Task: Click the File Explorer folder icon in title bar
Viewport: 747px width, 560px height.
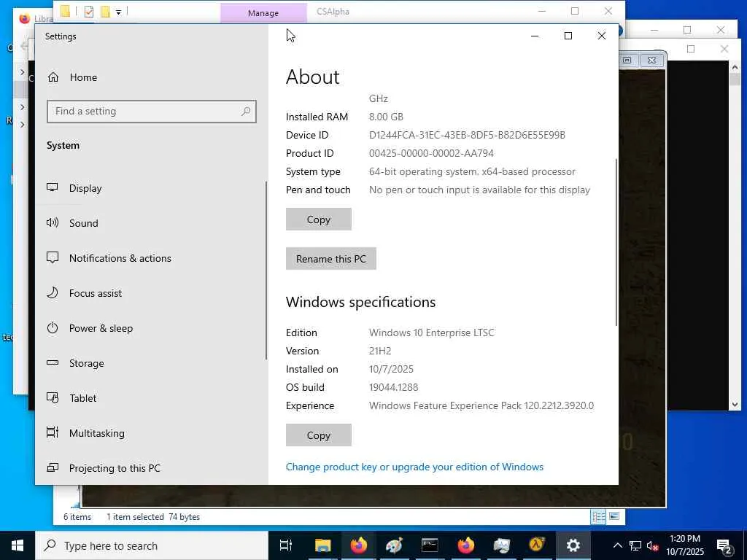Action: click(x=66, y=12)
